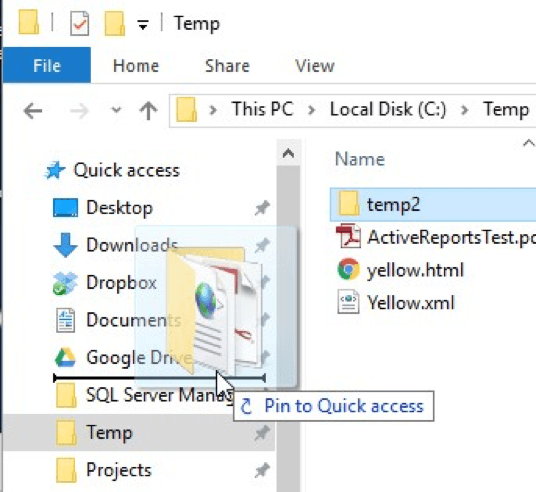
Task: Sort files by the Name column header
Action: coord(360,159)
